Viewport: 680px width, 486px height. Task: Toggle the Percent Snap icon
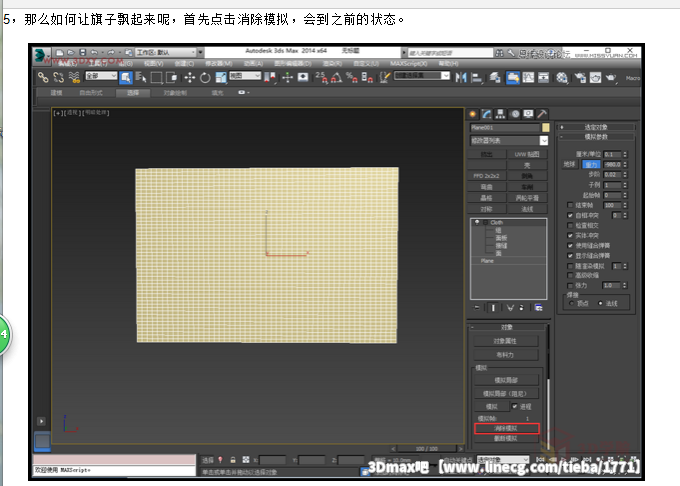[352, 78]
